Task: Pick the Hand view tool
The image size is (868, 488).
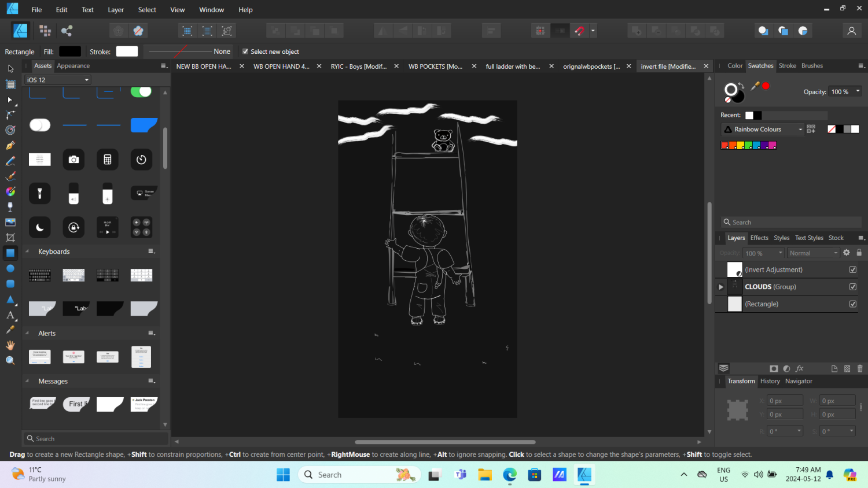Action: (10, 345)
